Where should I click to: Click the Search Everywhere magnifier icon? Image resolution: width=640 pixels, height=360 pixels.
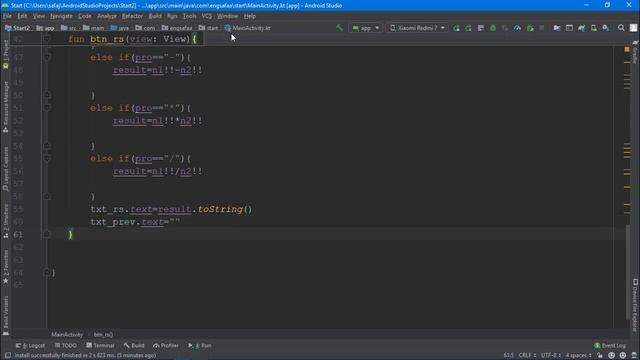coord(621,28)
